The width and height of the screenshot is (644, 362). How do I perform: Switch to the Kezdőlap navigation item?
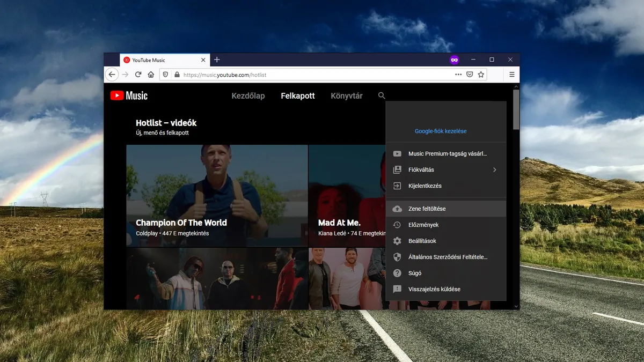[x=248, y=95]
